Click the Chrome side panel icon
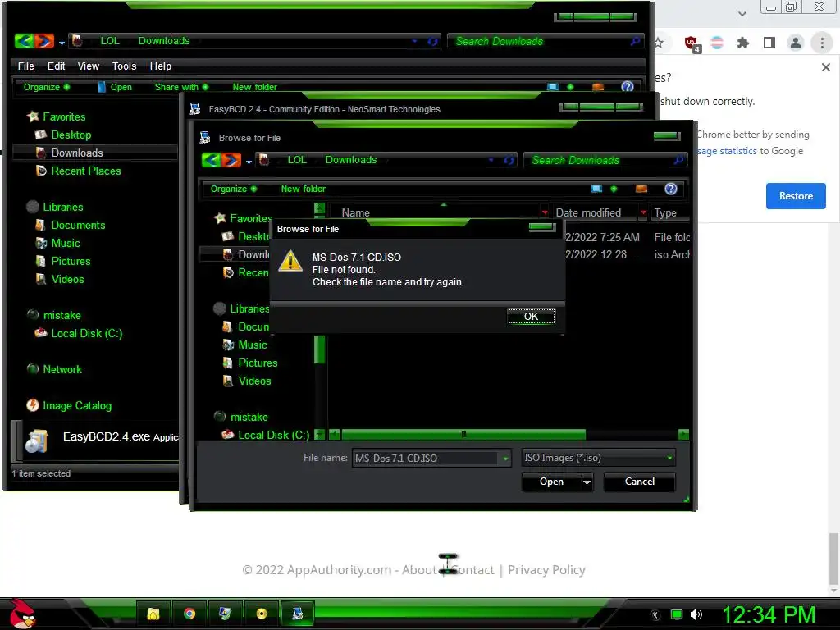 [x=769, y=43]
